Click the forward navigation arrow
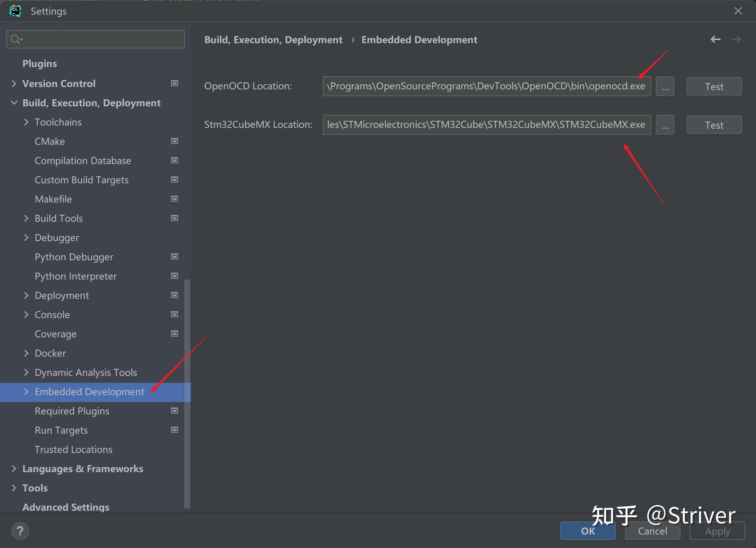 [736, 39]
